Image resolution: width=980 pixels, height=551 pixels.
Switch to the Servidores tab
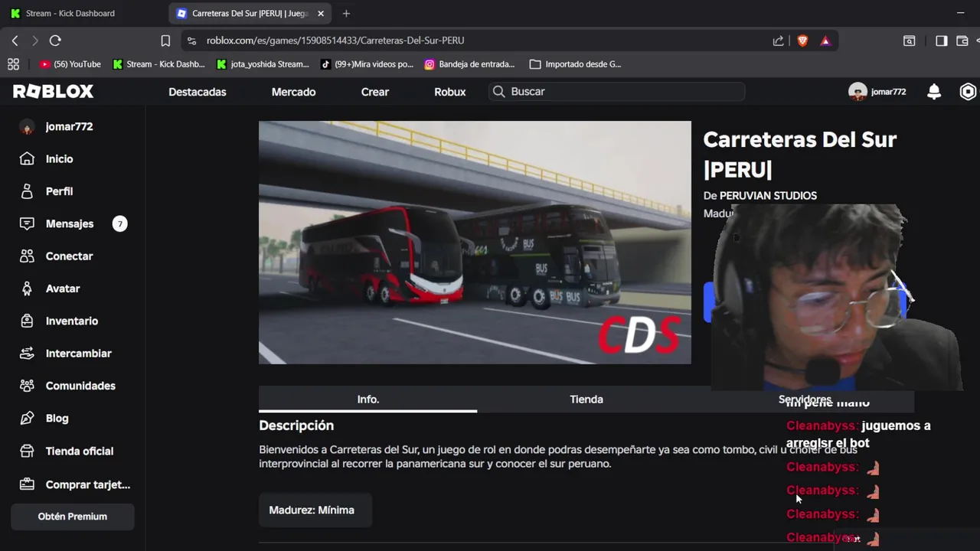click(x=805, y=399)
